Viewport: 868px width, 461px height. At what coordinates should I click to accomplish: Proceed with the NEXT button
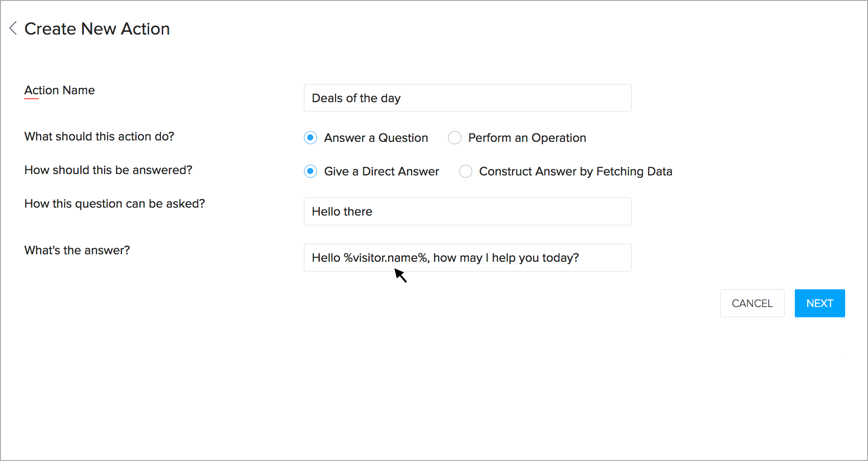point(820,303)
